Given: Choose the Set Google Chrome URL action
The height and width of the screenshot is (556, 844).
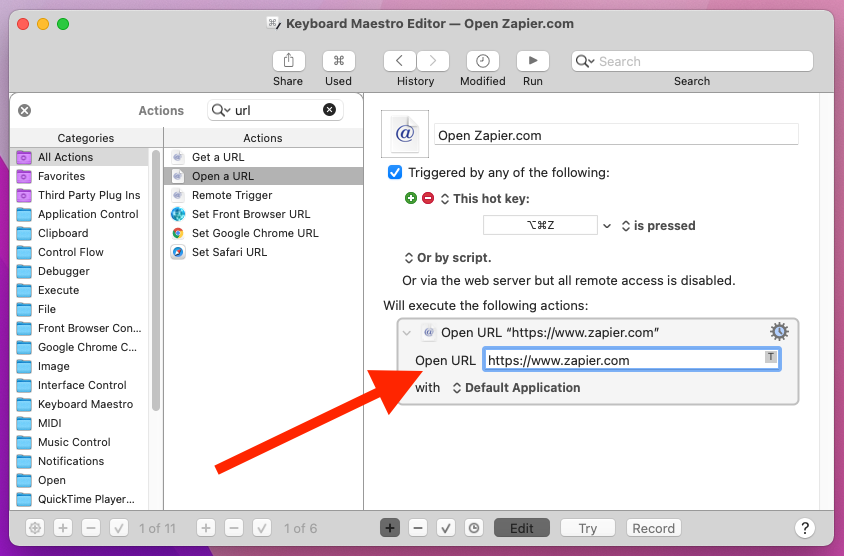Looking at the screenshot, I should coord(263,233).
